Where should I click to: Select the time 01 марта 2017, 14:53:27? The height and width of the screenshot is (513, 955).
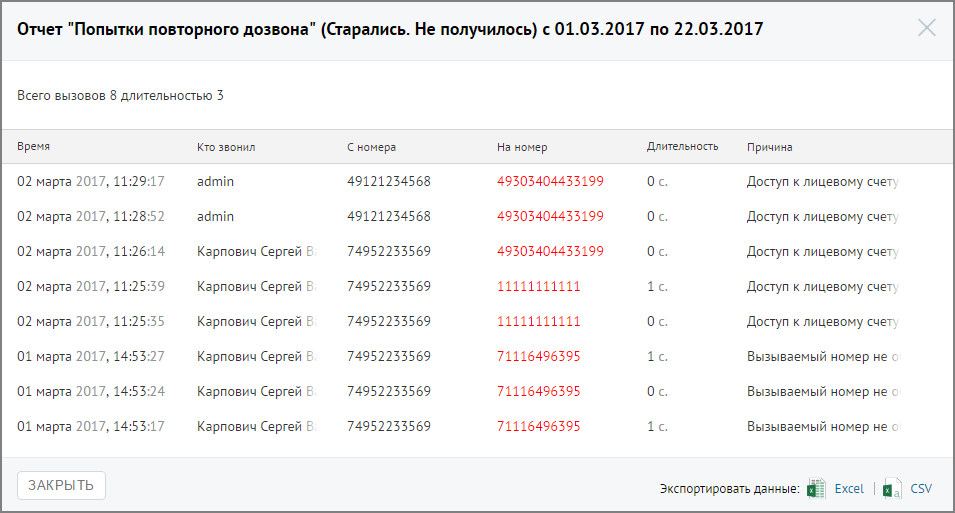91,356
